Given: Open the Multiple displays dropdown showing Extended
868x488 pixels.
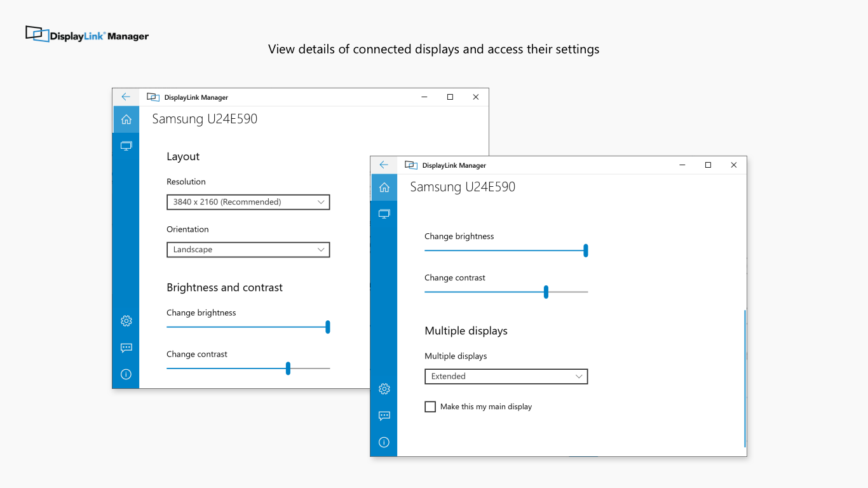Looking at the screenshot, I should [x=506, y=376].
